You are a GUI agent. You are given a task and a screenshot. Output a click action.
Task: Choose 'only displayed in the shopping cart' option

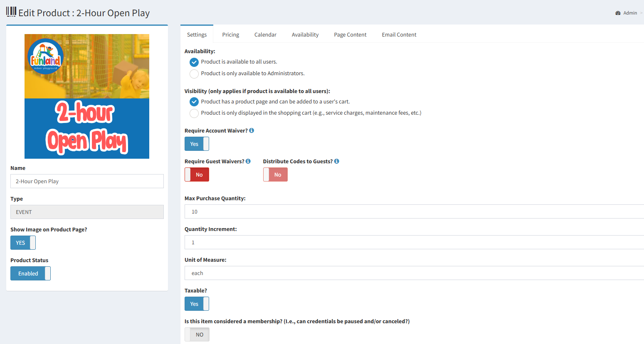pyautogui.click(x=194, y=113)
